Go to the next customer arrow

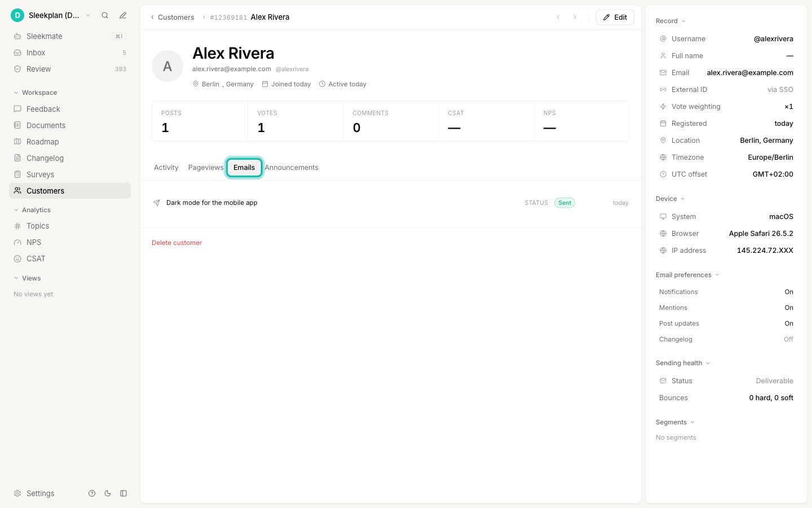[x=575, y=17]
